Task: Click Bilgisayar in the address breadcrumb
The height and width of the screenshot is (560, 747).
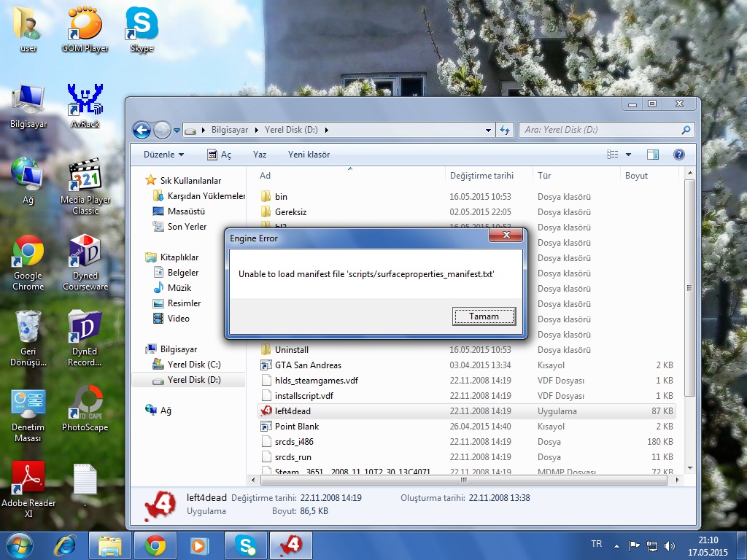Action: coord(230,130)
